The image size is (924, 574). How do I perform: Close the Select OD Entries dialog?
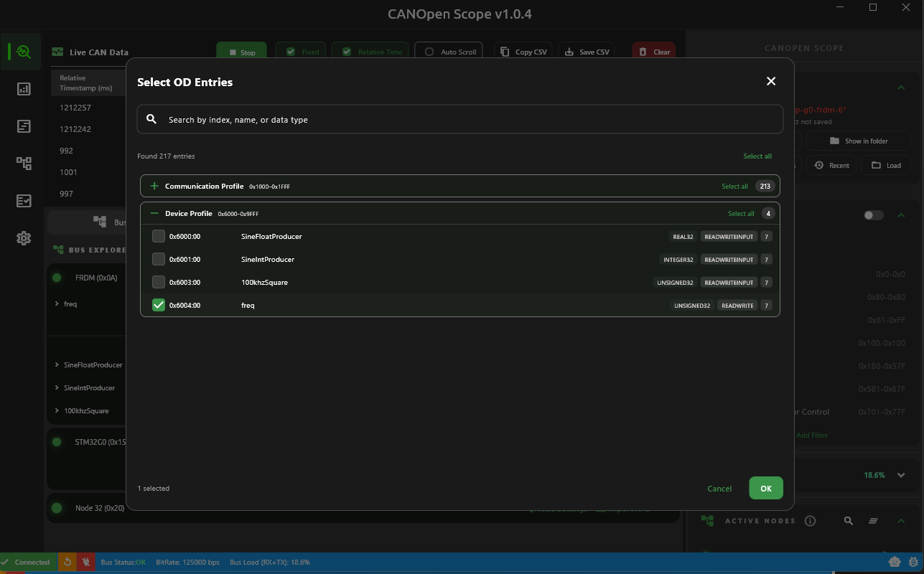(771, 81)
